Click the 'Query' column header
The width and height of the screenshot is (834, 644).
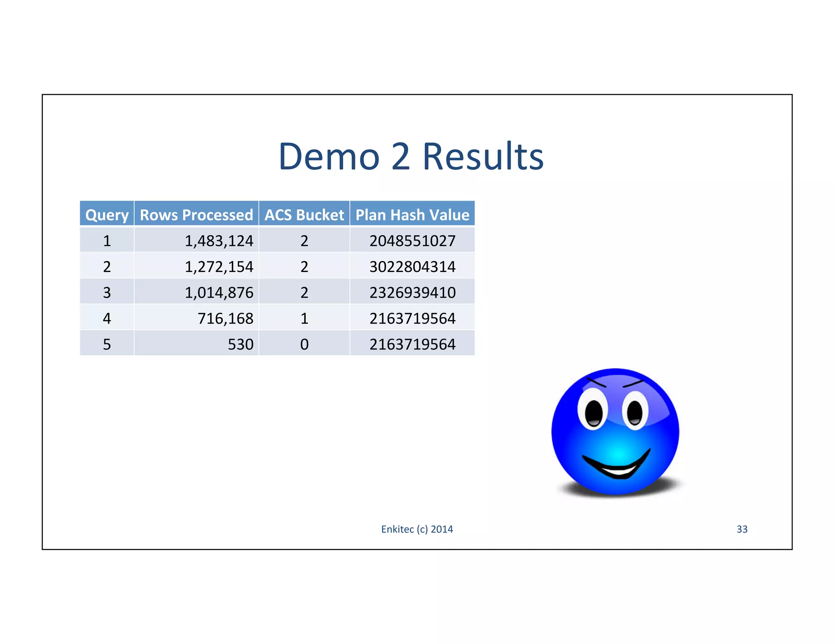click(107, 214)
